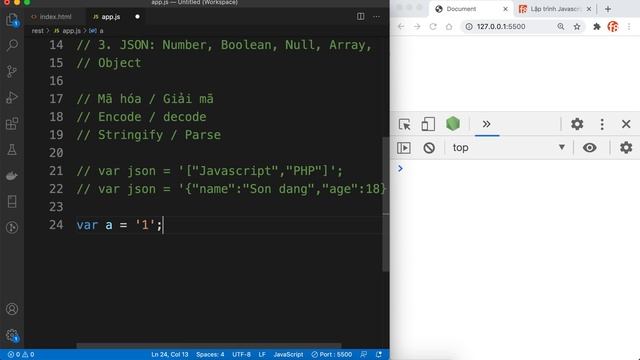This screenshot has width=640, height=360.
Task: Bookmark this page with star icon
Action: (577, 27)
